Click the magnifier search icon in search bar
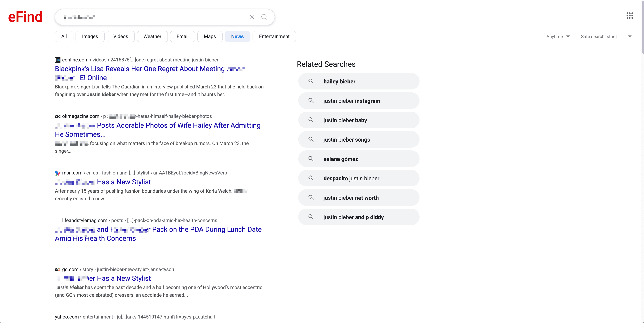 coord(264,17)
